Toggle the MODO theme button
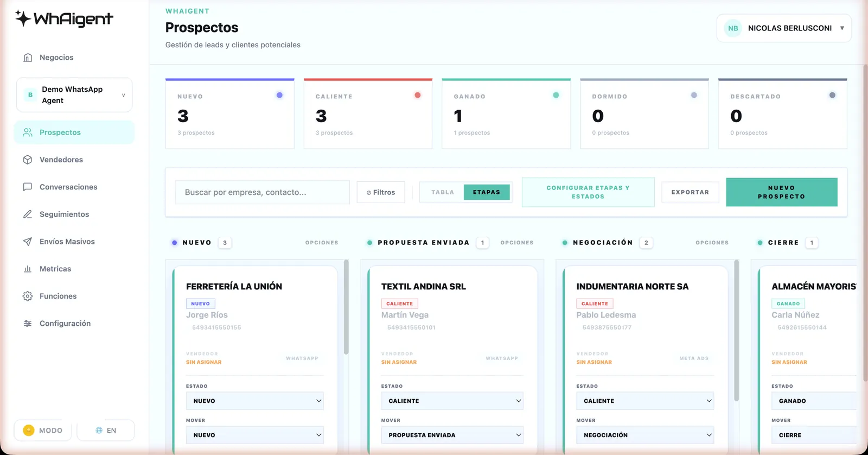The height and width of the screenshot is (455, 868). (43, 431)
